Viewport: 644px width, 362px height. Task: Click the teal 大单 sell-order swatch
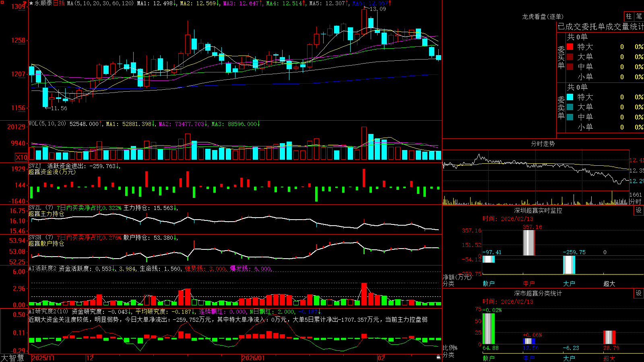[570, 107]
